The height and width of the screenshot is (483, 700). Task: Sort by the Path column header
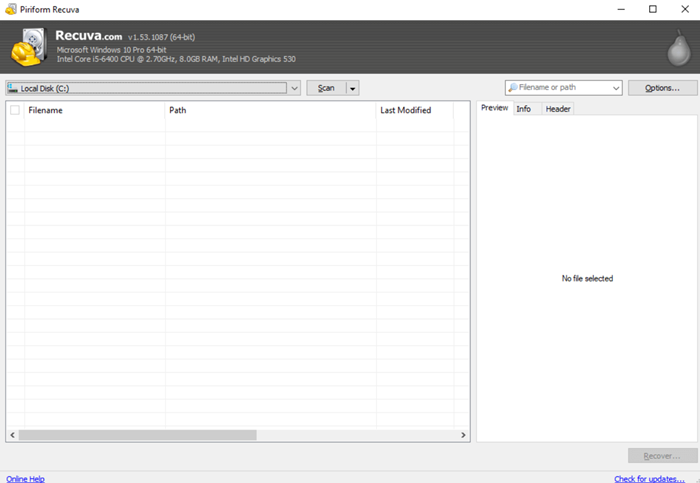click(x=271, y=110)
